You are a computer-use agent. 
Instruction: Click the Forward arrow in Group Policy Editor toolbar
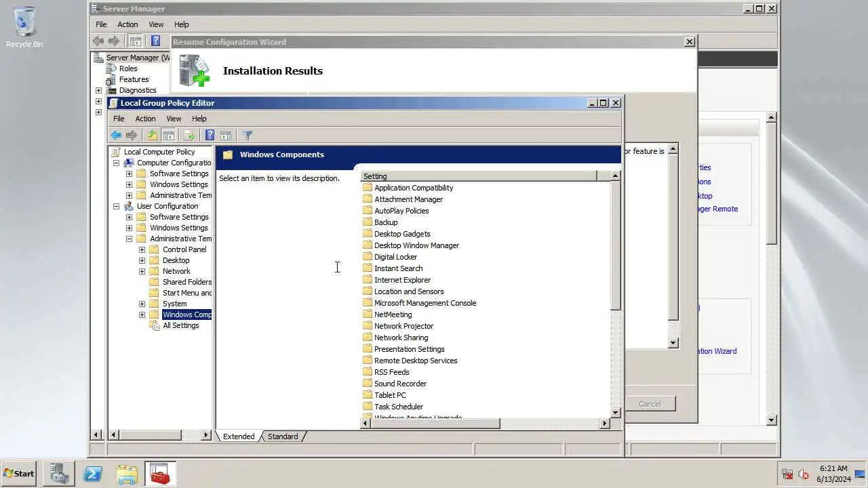click(132, 136)
